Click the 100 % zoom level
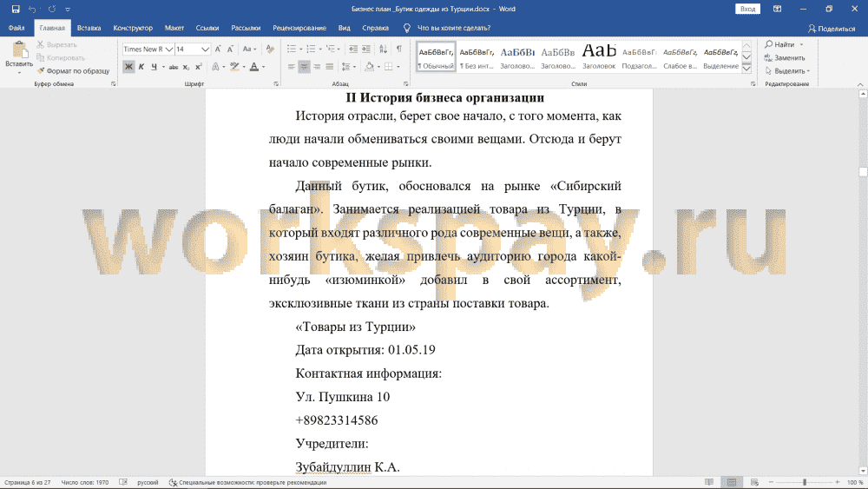This screenshot has width=868, height=489. coord(855,482)
